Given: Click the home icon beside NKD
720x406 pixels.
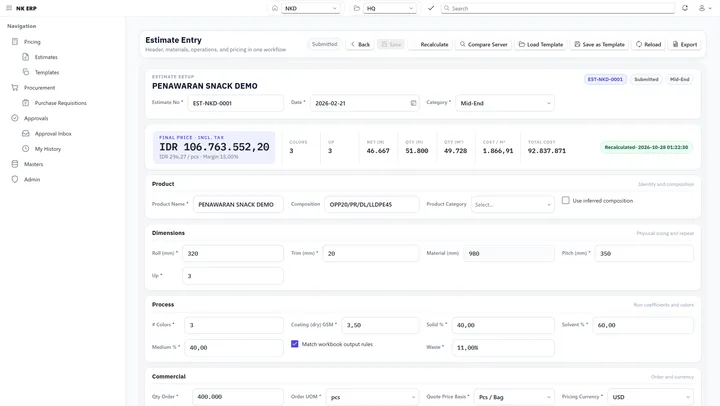Looking at the screenshot, I should 275,8.
